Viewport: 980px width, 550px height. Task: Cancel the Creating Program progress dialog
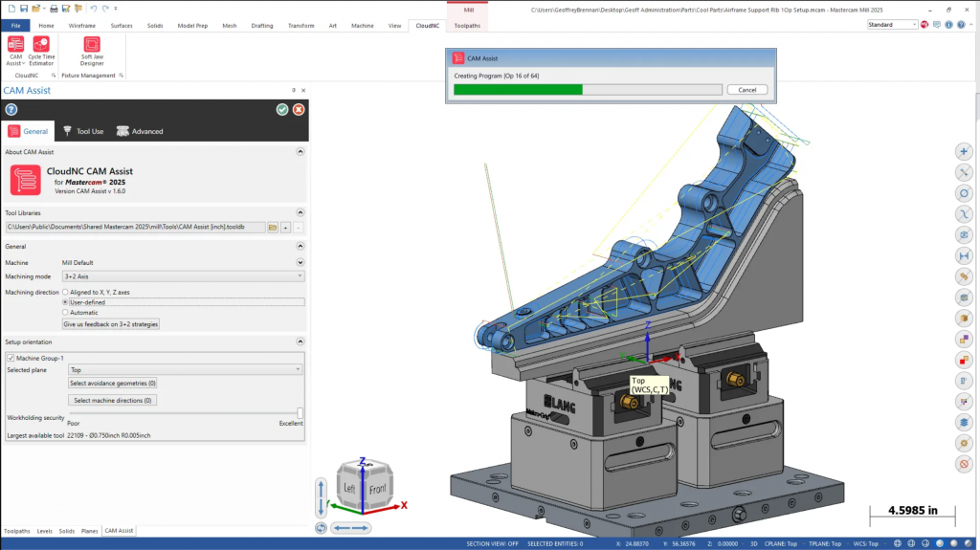pyautogui.click(x=746, y=90)
